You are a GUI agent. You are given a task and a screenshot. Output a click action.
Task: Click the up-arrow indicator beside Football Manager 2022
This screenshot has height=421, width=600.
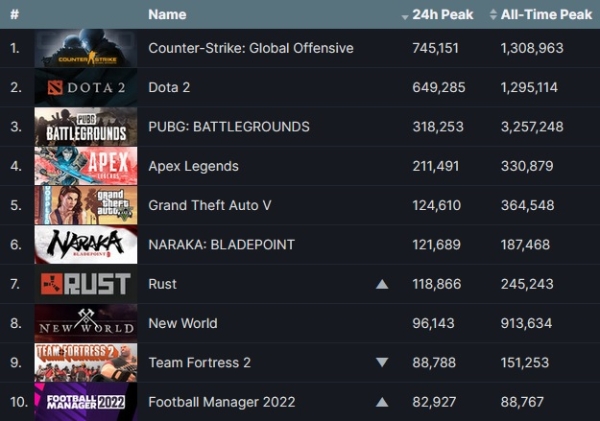pos(381,402)
